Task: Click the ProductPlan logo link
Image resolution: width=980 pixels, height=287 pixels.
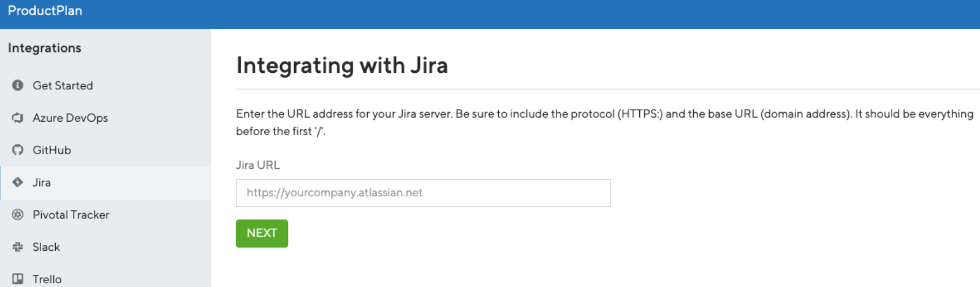Action: pos(45,11)
